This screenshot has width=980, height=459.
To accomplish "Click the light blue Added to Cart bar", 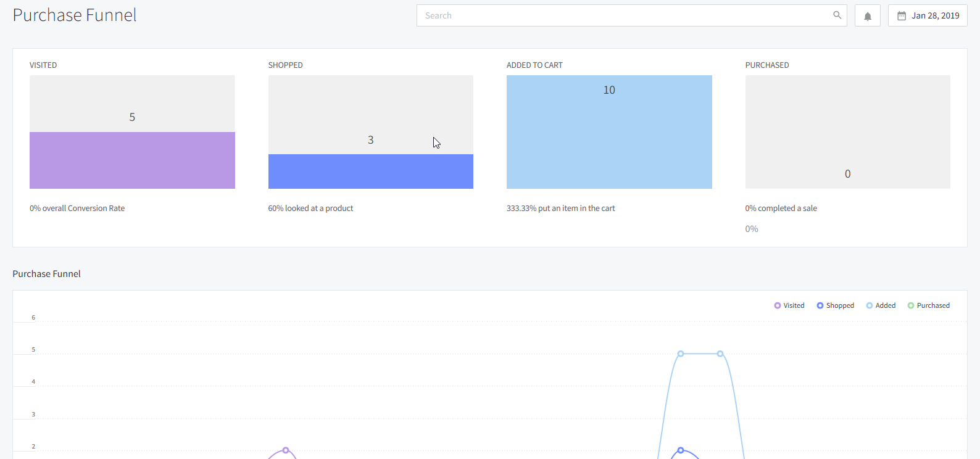I will [609, 132].
